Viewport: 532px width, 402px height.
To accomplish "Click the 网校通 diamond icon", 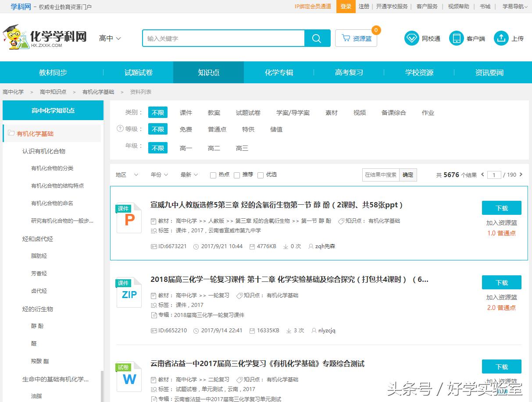I will [411, 38].
